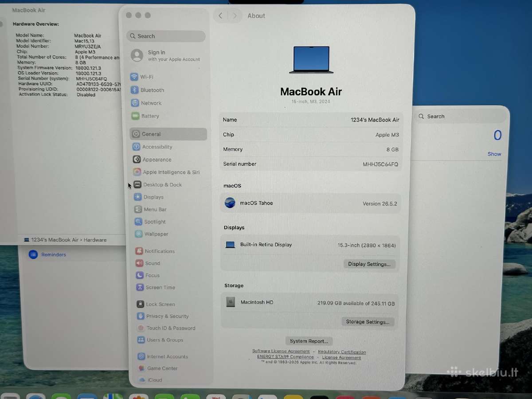Open Notifications settings icon
Screen dimensions: 532x399
pyautogui.click(x=139, y=251)
